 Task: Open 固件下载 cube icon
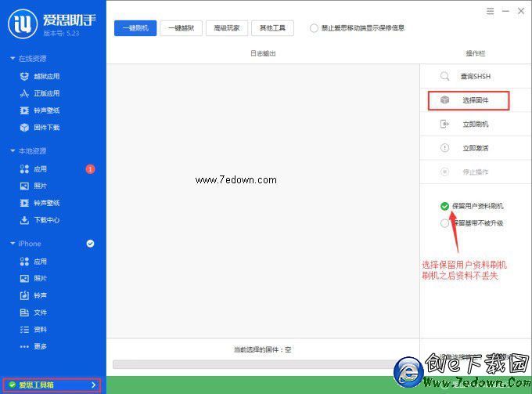[x=24, y=128]
